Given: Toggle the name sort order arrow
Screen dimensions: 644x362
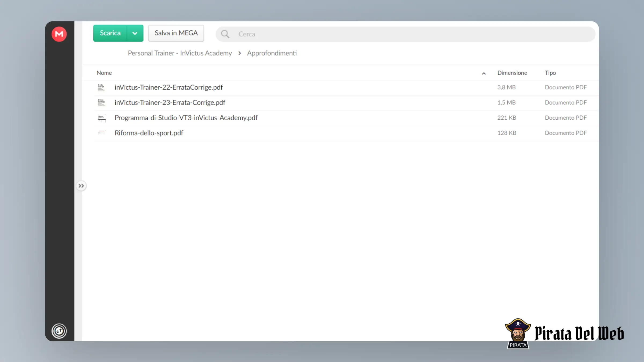Looking at the screenshot, I should coord(484,73).
